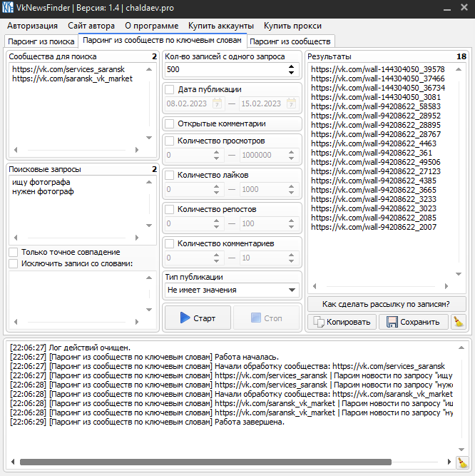475x476 pixels.
Task: Click Копировать button with copy icon
Action: [342, 322]
